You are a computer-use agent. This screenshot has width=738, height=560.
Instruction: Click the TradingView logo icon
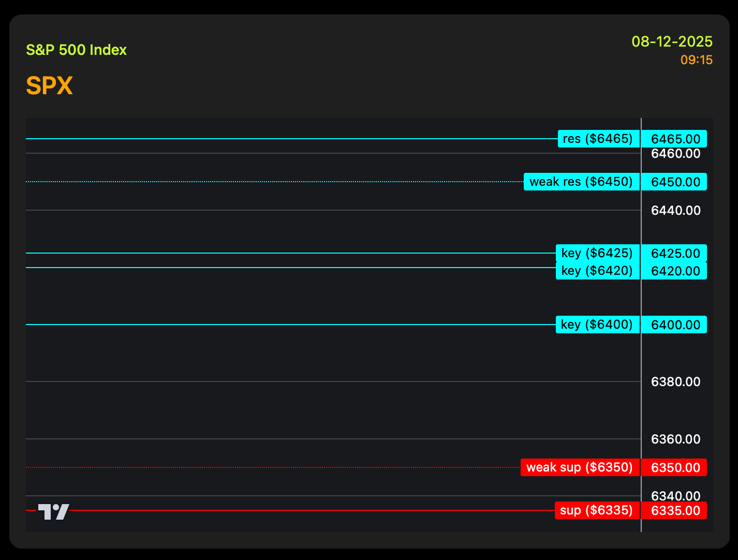click(x=53, y=512)
